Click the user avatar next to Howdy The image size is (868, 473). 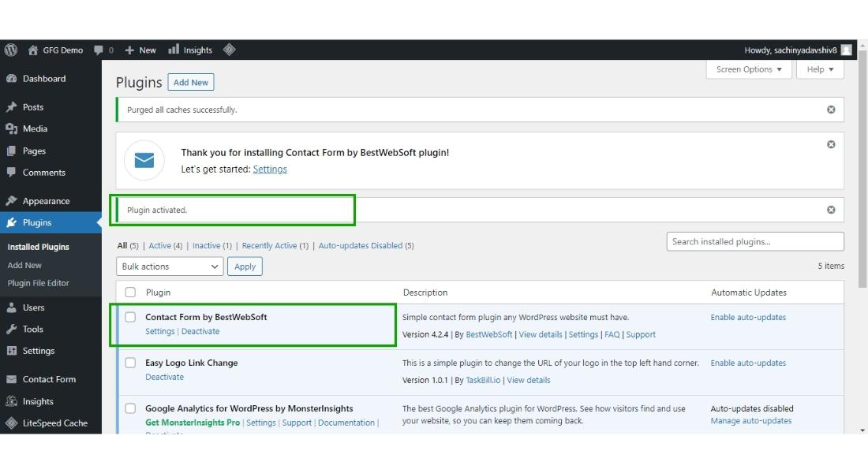coord(846,50)
